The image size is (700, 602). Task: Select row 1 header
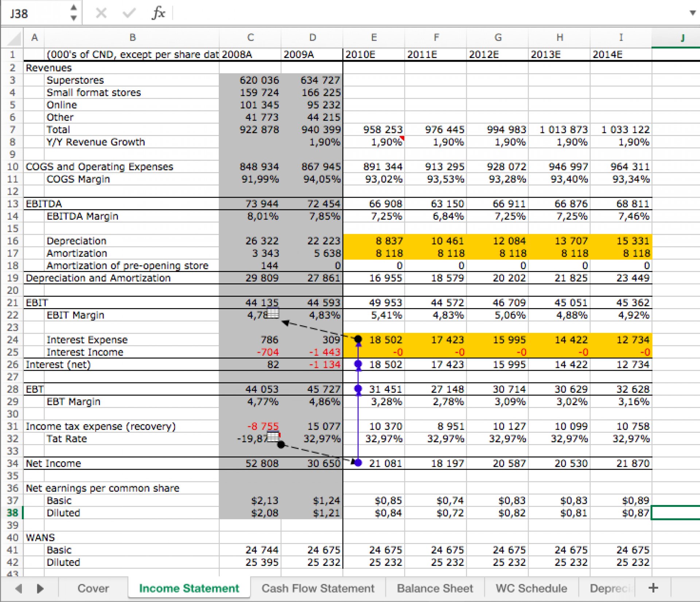[12, 55]
